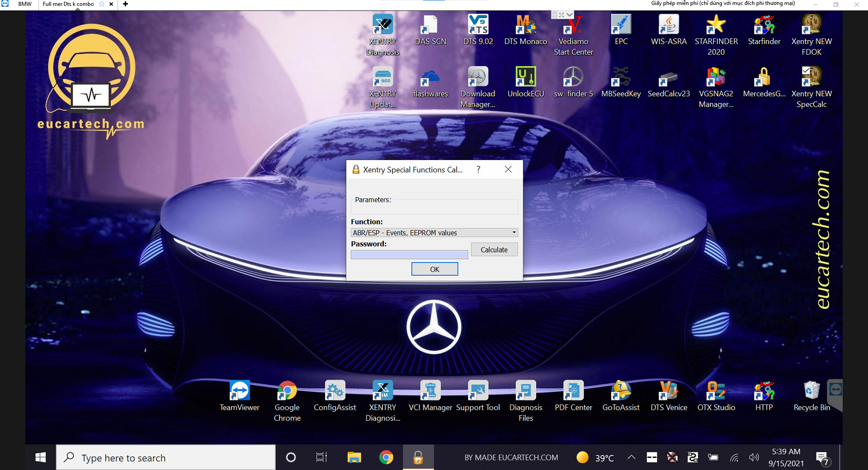Open DTS Monaco desktop icon
Screen dimensions: 868x470
click(525, 30)
